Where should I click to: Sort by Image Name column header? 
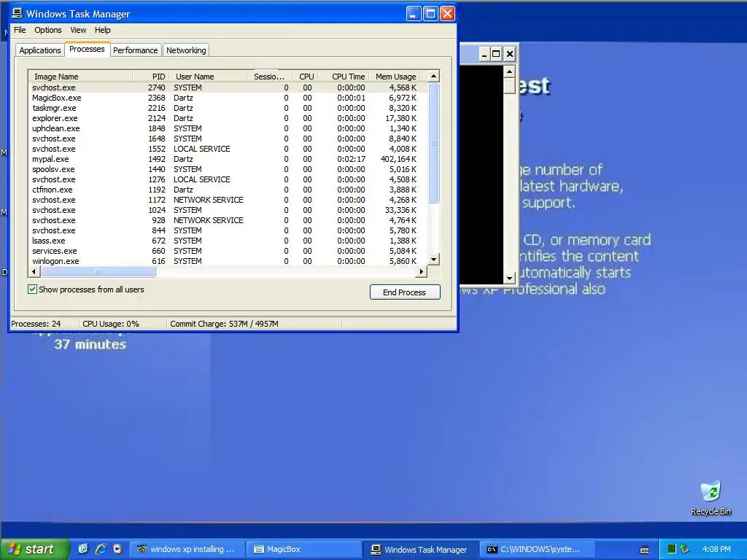pyautogui.click(x=80, y=76)
